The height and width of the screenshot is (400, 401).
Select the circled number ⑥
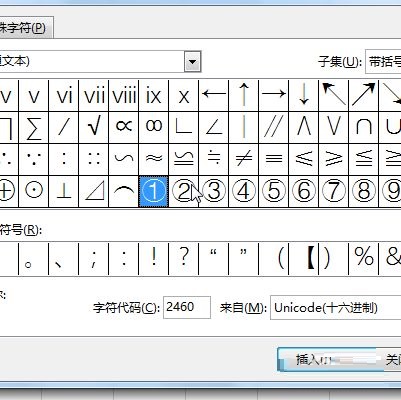tap(304, 191)
